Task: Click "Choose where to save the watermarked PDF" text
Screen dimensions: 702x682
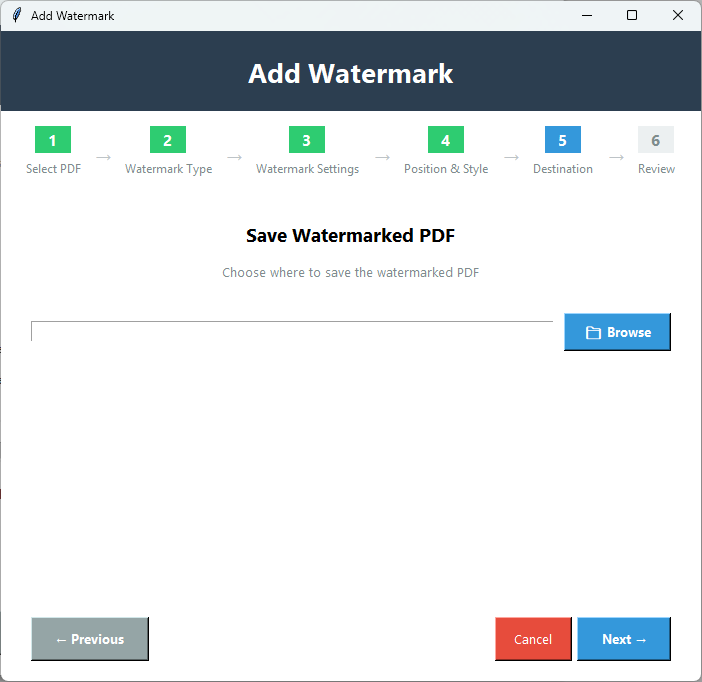Action: [351, 272]
